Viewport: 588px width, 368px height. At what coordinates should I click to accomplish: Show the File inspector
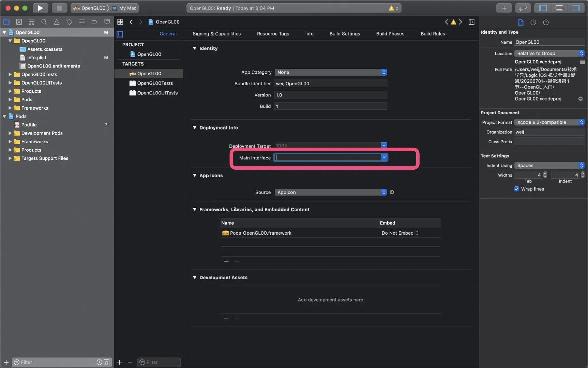coord(521,22)
